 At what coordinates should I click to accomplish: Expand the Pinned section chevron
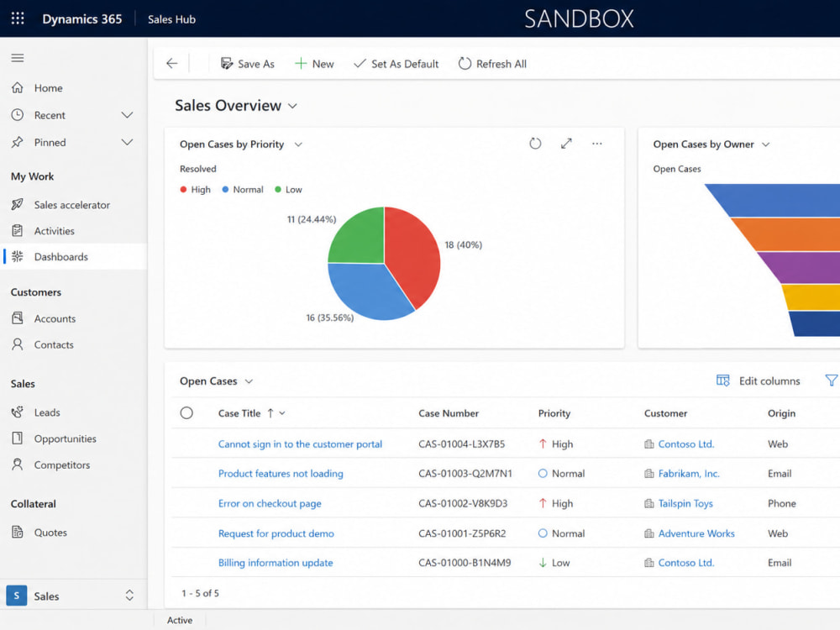point(127,143)
